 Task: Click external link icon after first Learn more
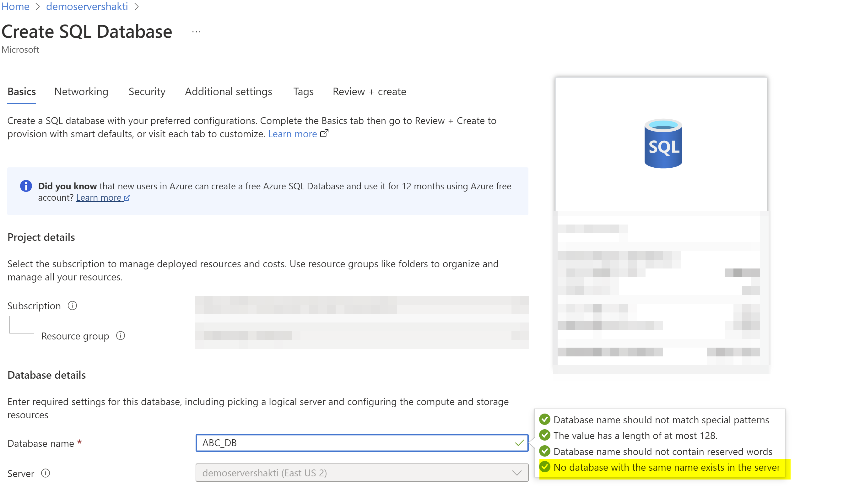[324, 133]
